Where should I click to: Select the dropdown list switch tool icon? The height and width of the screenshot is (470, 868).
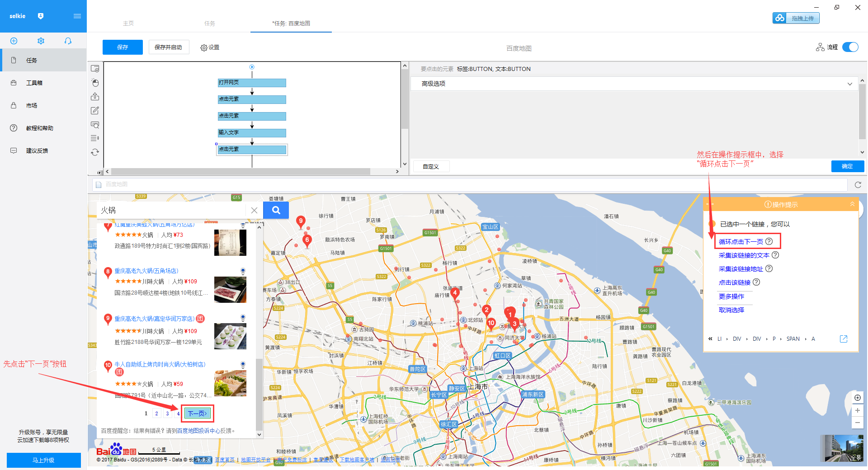[x=95, y=138]
